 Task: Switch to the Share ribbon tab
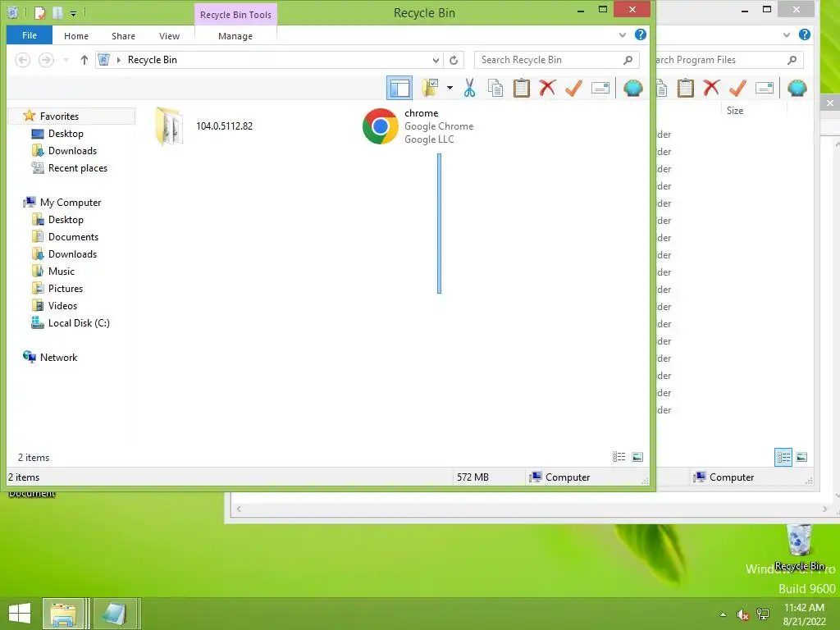point(123,36)
